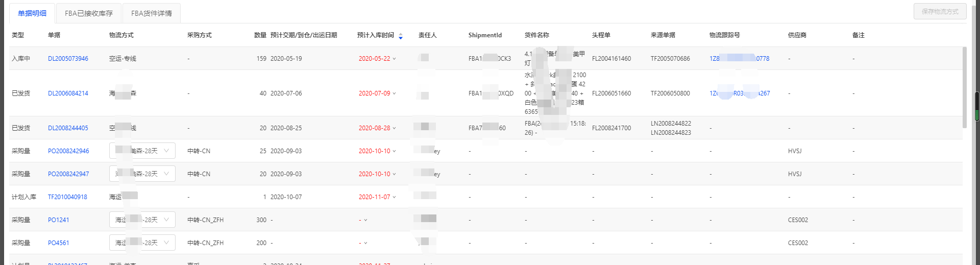This screenshot has height=265, width=980.
Task: Open date chevron beside 2020-05-22
Action: tap(394, 59)
